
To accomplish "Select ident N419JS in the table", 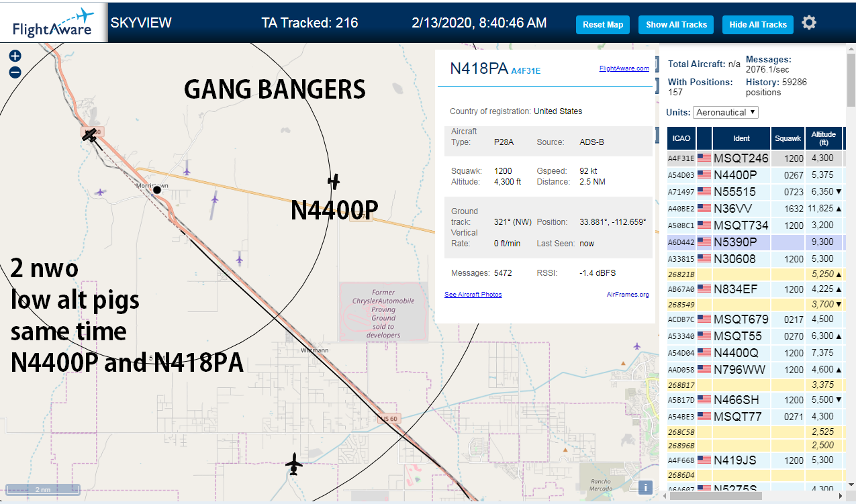I will [736, 460].
